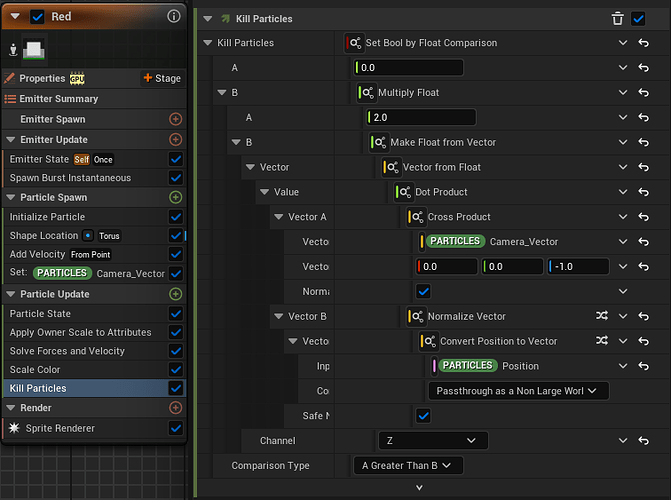
Task: Click shuffle icon on Normalize Vector row
Action: 602,316
